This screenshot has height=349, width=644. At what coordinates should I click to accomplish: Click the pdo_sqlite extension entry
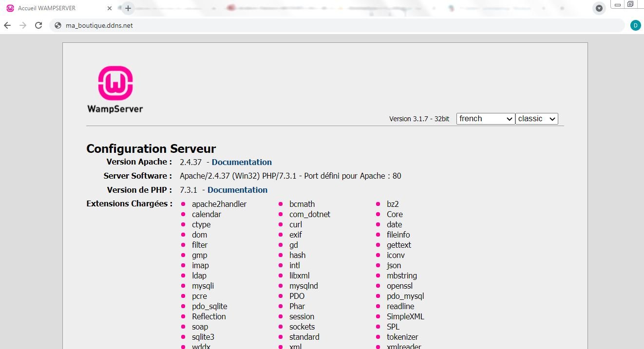point(209,306)
